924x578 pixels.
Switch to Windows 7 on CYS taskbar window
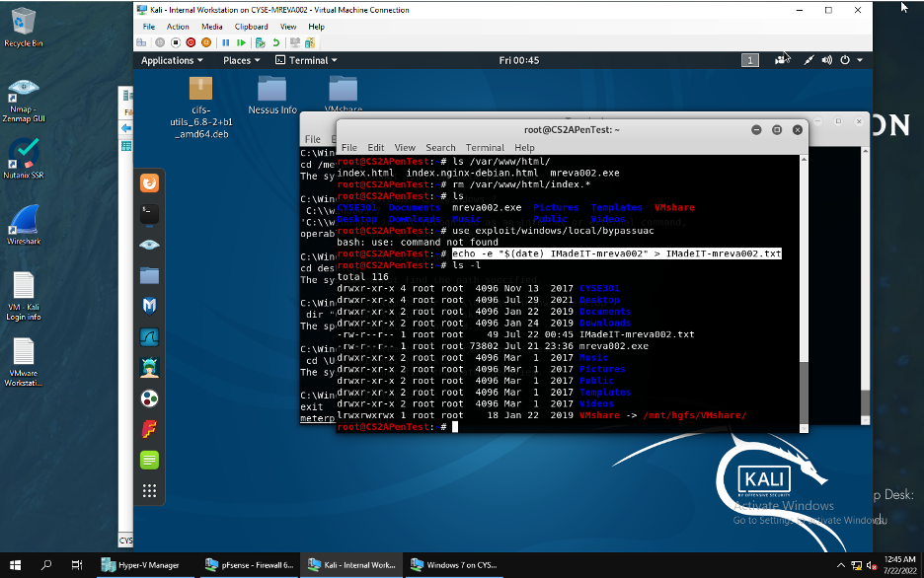pyautogui.click(x=454, y=565)
